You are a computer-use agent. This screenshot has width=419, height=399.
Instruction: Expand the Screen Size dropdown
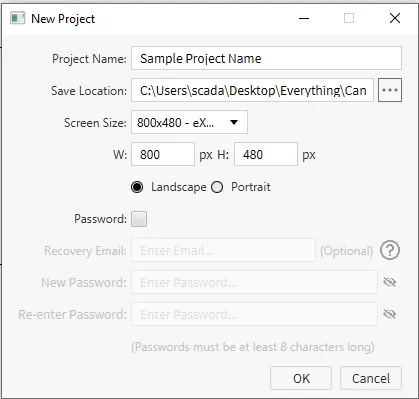click(x=189, y=122)
